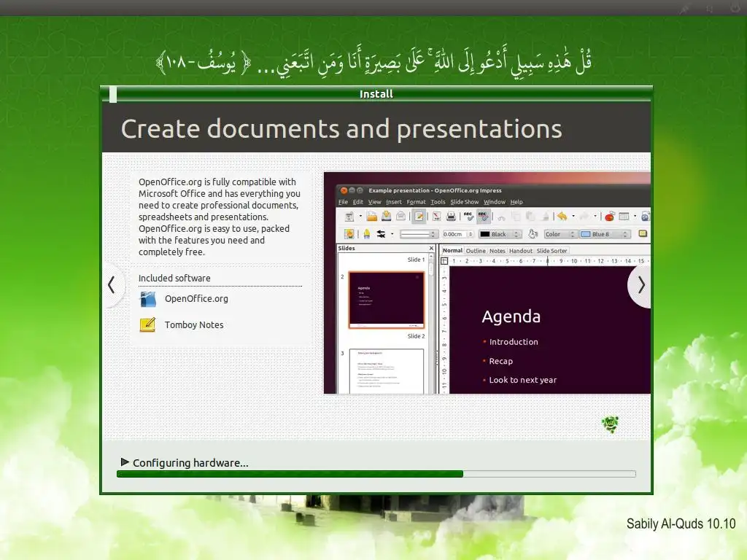
Task: Open Format menu in Impress screenshot
Action: (x=416, y=202)
